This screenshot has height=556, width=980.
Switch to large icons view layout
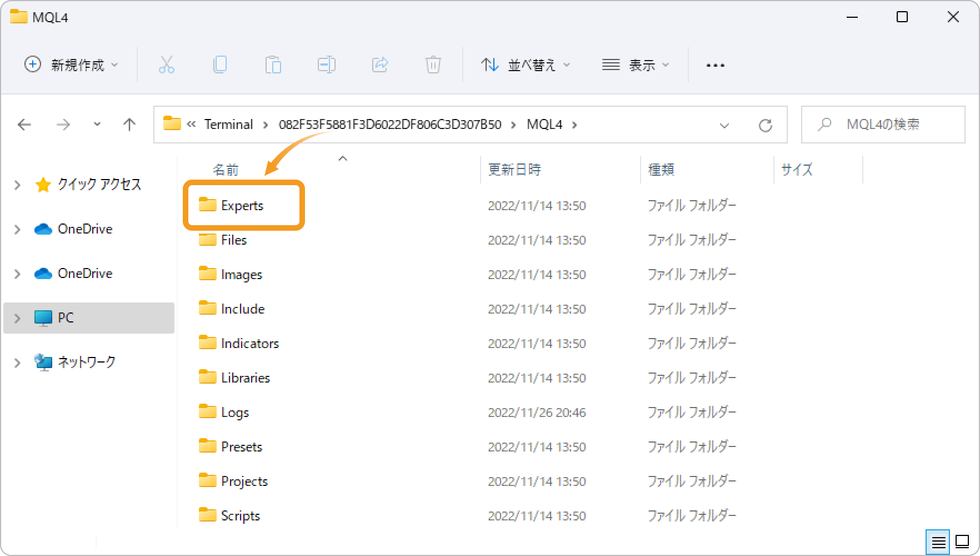tap(963, 542)
